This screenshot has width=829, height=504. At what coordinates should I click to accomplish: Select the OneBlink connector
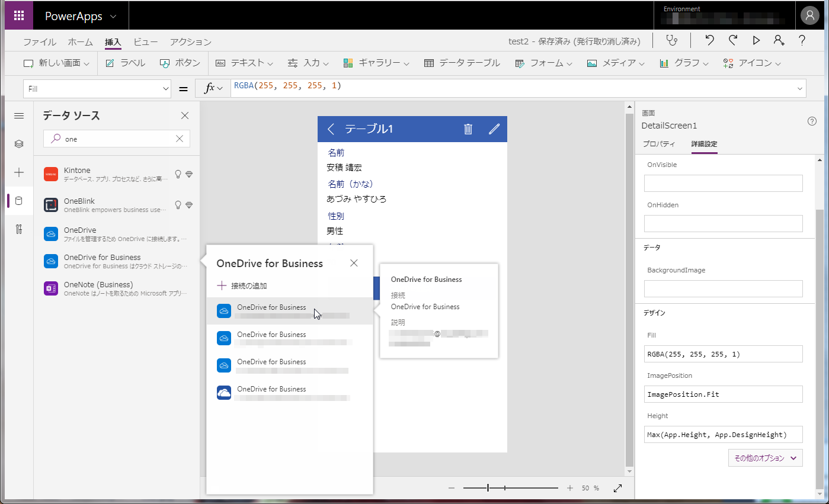tap(117, 205)
